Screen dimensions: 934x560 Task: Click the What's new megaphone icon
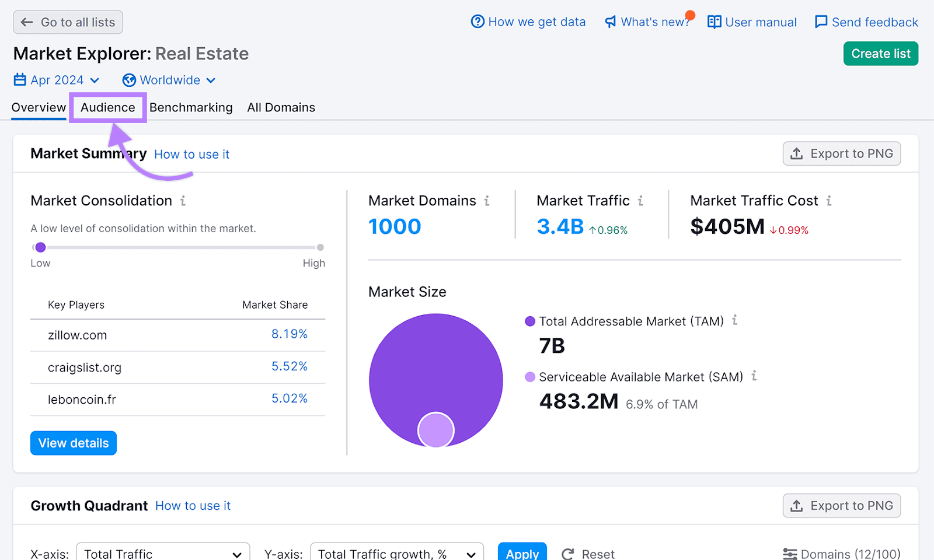coord(610,22)
